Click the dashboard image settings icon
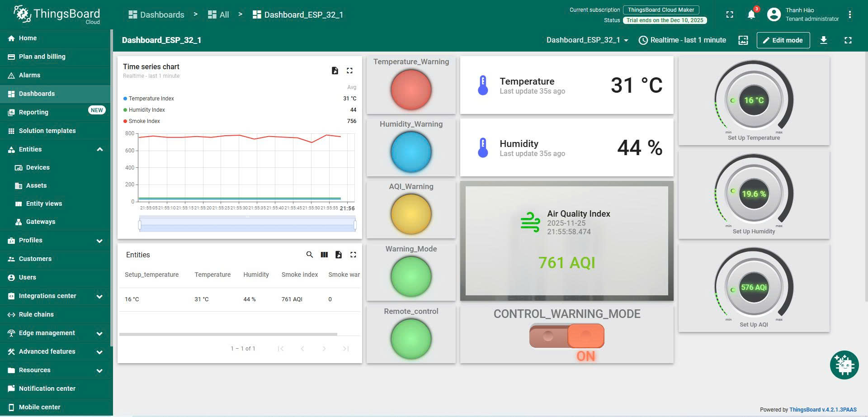The width and height of the screenshot is (868, 417). pos(743,40)
